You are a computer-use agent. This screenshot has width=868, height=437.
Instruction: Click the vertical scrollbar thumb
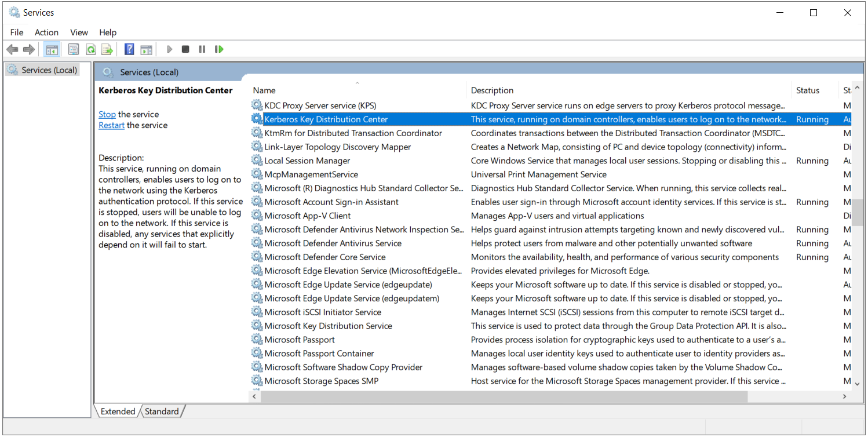858,212
